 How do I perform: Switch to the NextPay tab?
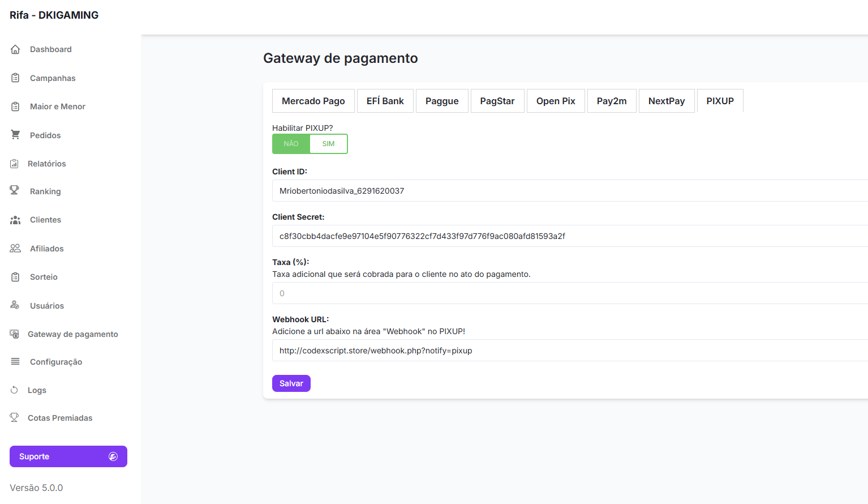click(x=666, y=101)
